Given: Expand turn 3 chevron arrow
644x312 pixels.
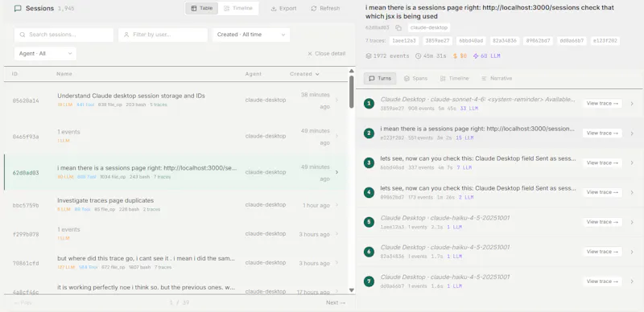Looking at the screenshot, I should pos(632,163).
